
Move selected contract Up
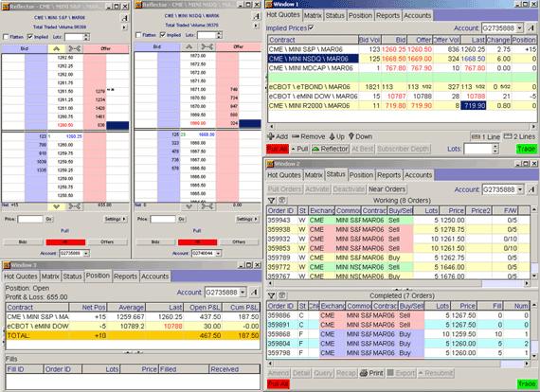click(337, 136)
